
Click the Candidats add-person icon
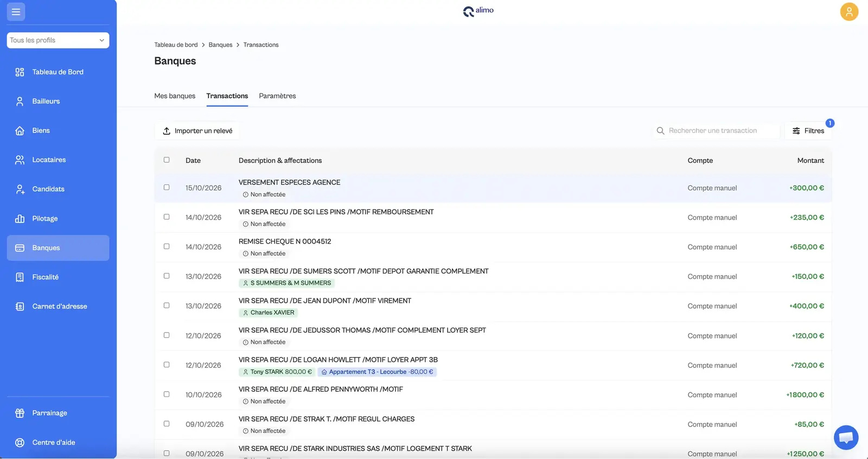point(20,189)
